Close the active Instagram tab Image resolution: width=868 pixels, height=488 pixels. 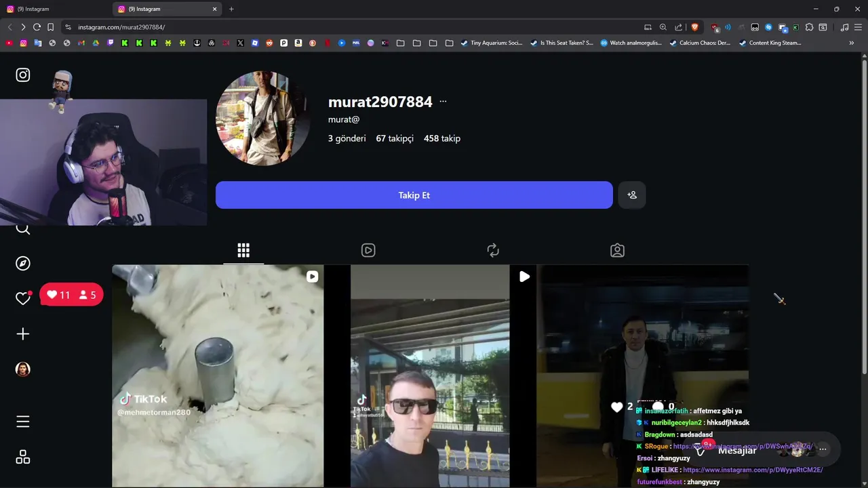coord(215,9)
